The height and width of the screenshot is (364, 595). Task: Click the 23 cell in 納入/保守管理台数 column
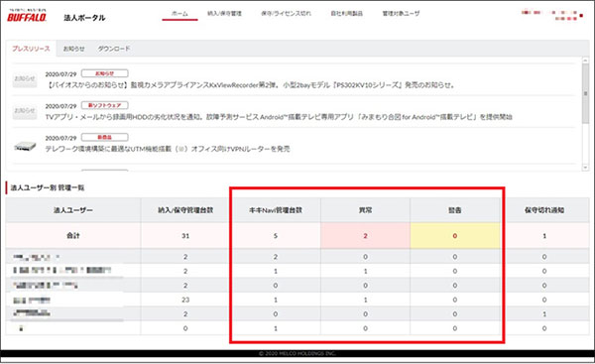click(185, 300)
